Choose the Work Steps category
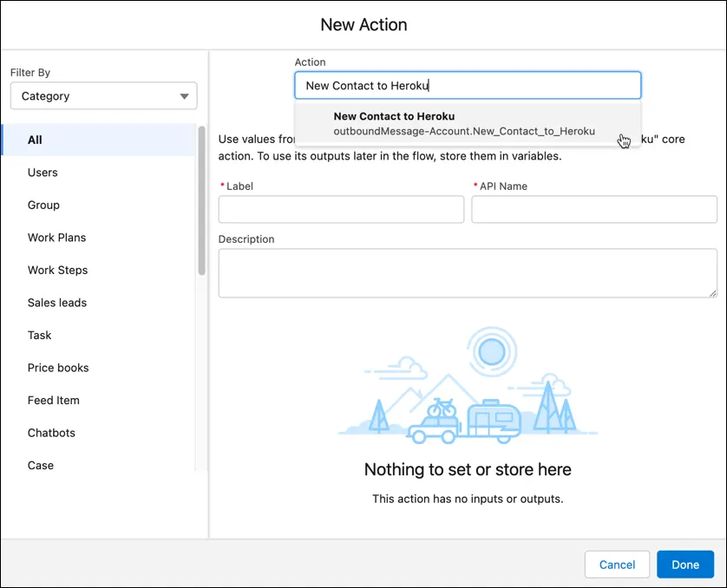 99,270
